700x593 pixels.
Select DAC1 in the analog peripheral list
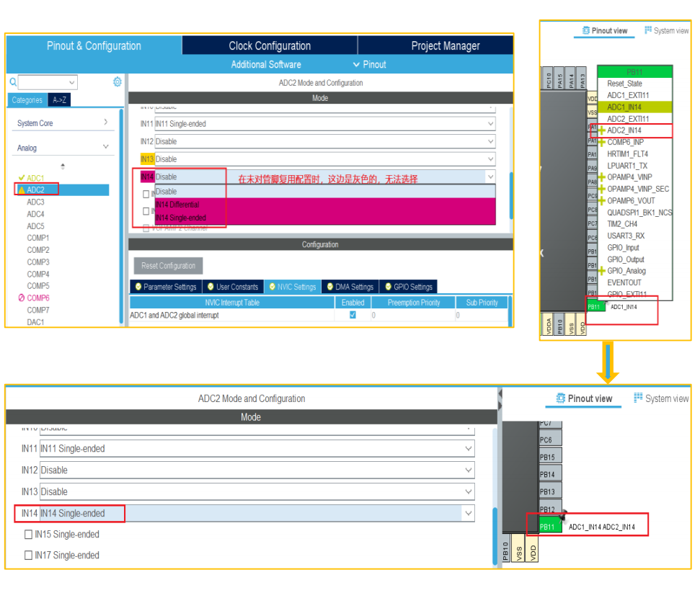(x=35, y=321)
